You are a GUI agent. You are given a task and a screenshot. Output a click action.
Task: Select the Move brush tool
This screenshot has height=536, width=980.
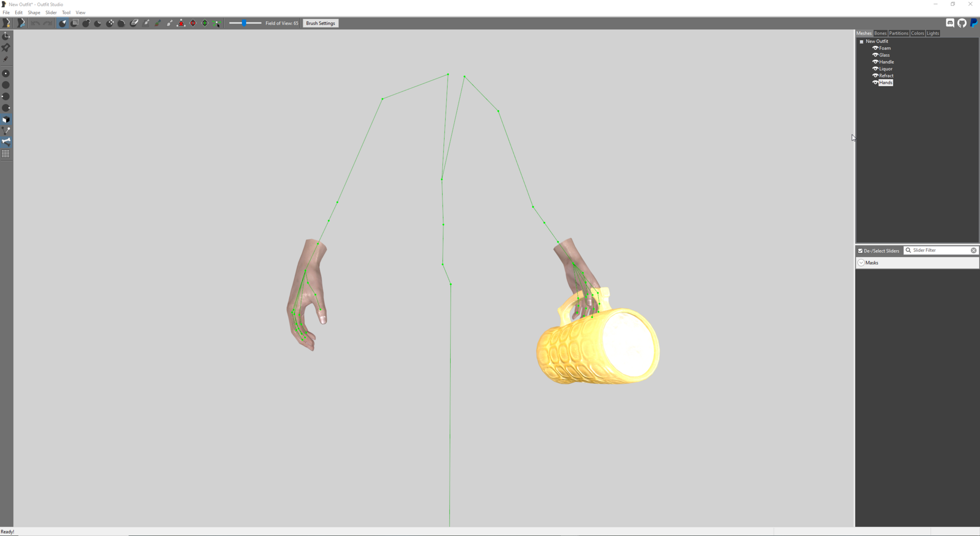pos(110,23)
